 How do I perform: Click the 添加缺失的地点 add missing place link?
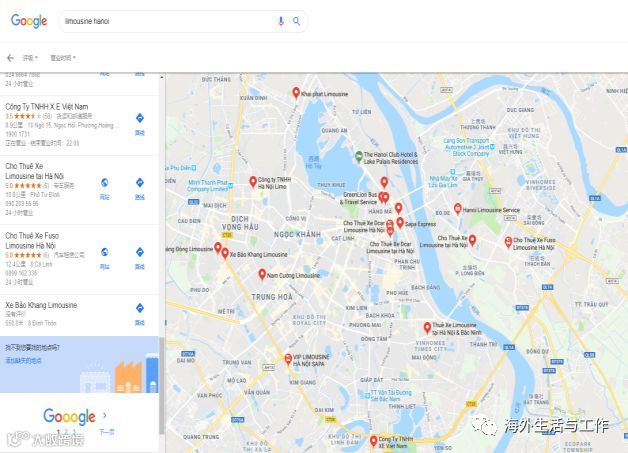click(23, 360)
